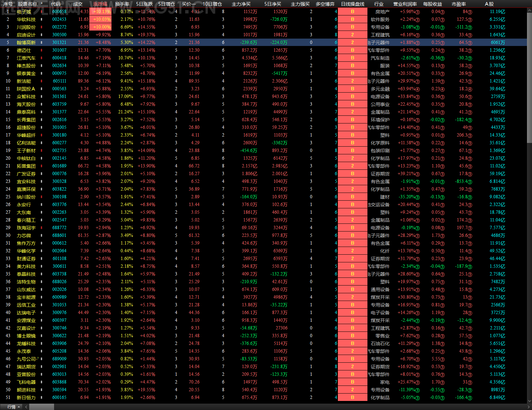Click the marker icon beside 鼎泰高科
This screenshot has height=410, width=532.
(42, 112)
